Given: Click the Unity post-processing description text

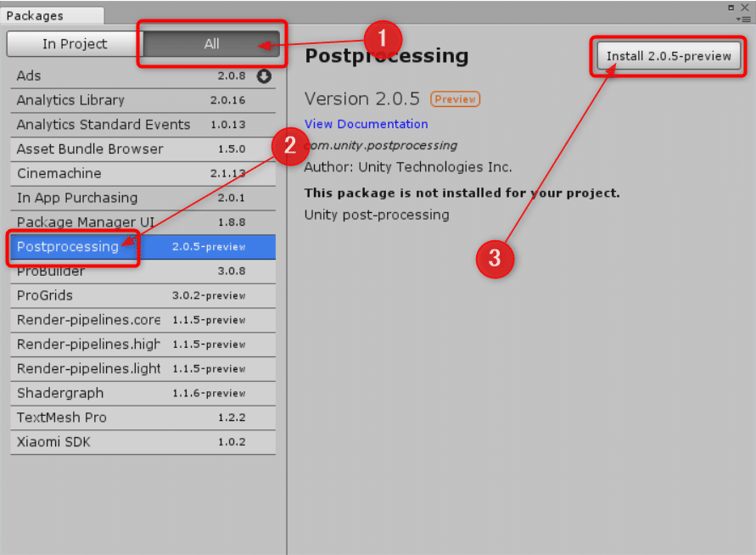Looking at the screenshot, I should pos(377,215).
